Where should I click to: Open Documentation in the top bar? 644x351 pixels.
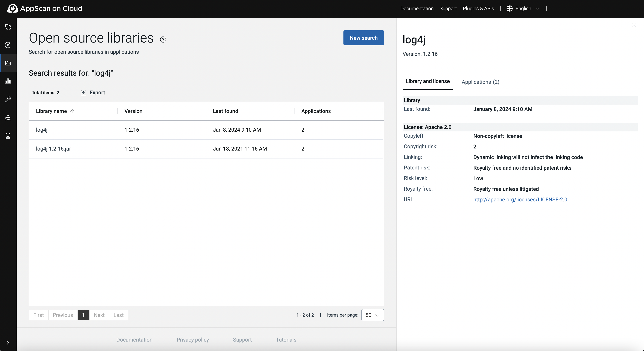pos(417,9)
